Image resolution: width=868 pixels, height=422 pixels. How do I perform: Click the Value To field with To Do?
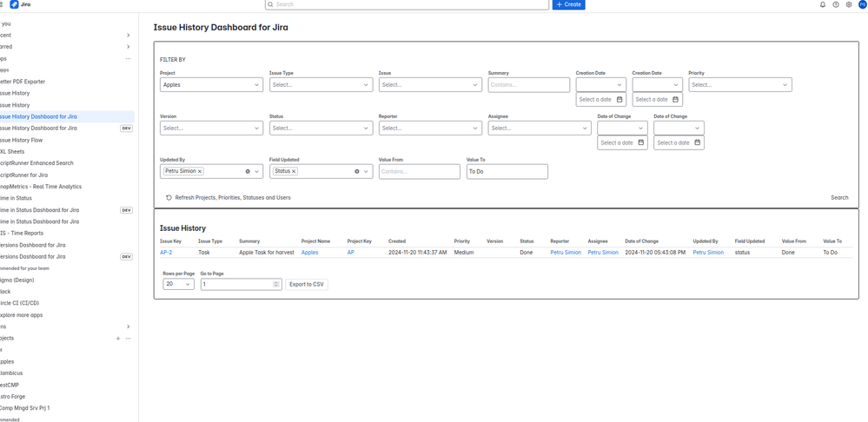(507, 171)
